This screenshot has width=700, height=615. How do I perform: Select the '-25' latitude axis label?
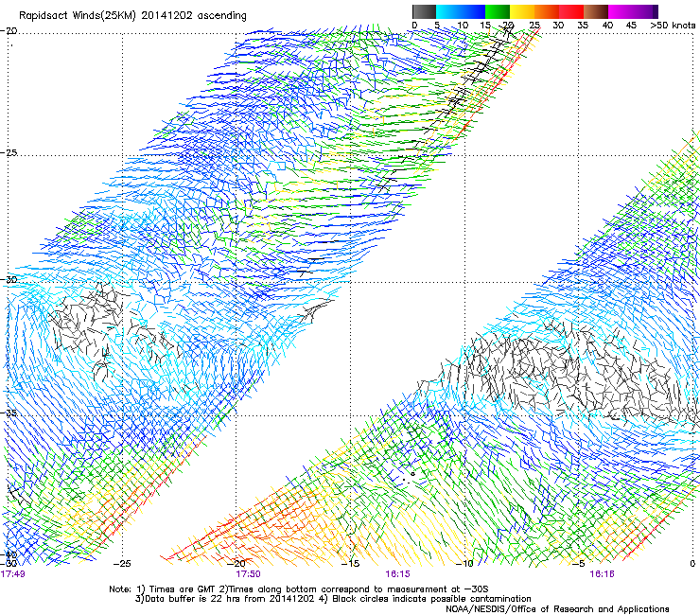(x=9, y=152)
